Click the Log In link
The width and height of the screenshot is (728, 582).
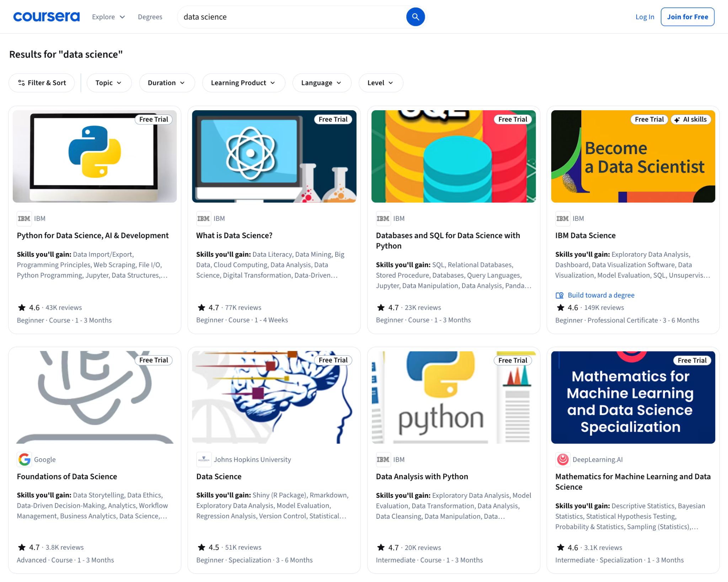[x=644, y=17]
